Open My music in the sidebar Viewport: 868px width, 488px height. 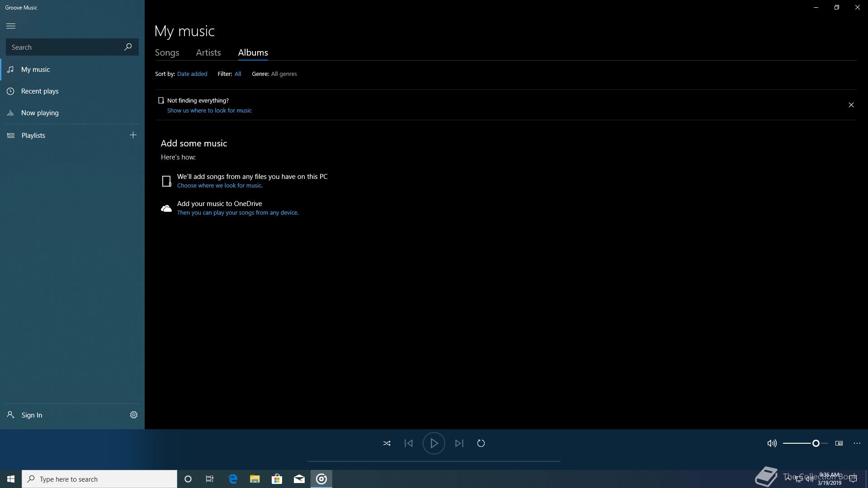click(x=72, y=70)
